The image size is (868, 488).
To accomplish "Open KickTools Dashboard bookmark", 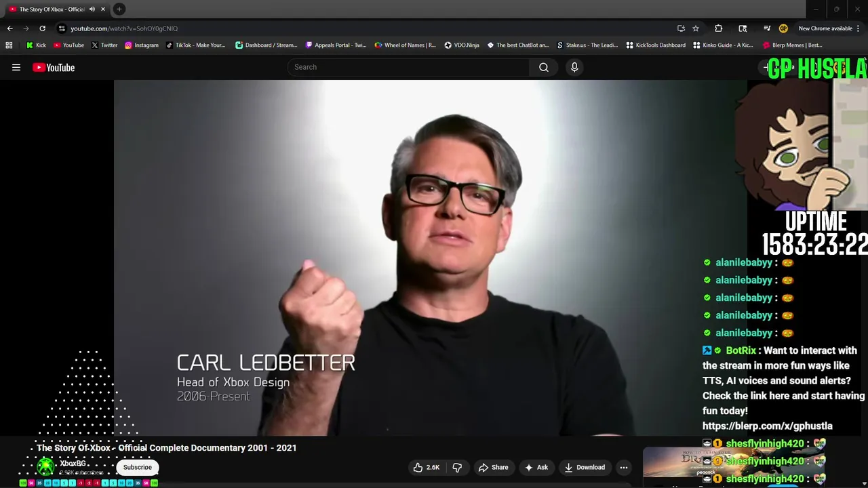I will pyautogui.click(x=656, y=45).
